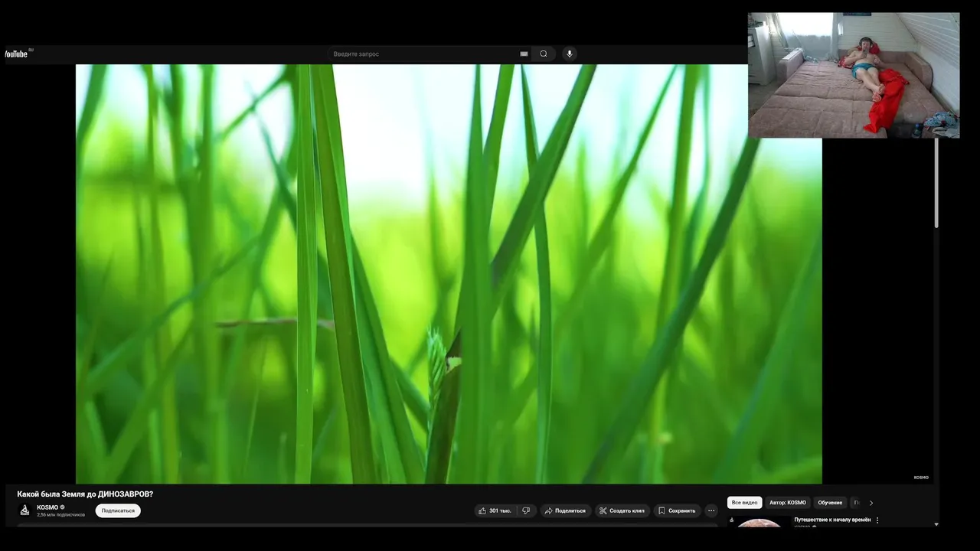
Task: Click the '2,56 млн подписчиков' subscriber count
Action: (x=60, y=515)
